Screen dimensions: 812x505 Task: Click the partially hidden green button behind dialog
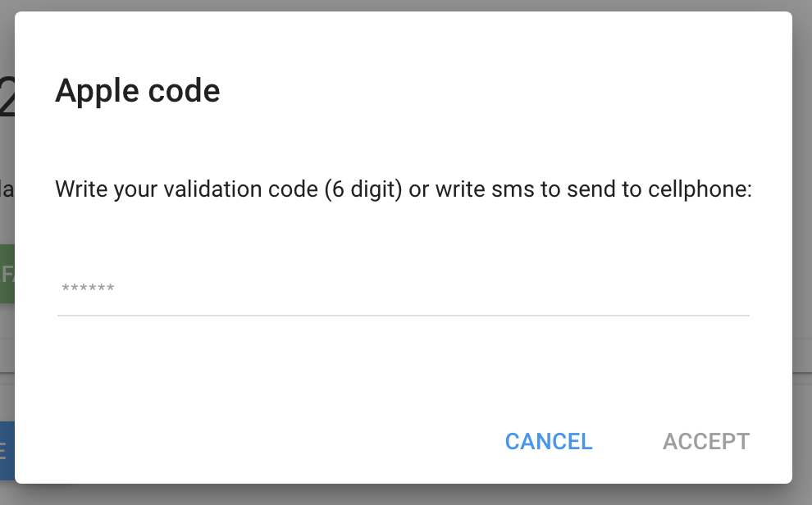click(x=7, y=274)
